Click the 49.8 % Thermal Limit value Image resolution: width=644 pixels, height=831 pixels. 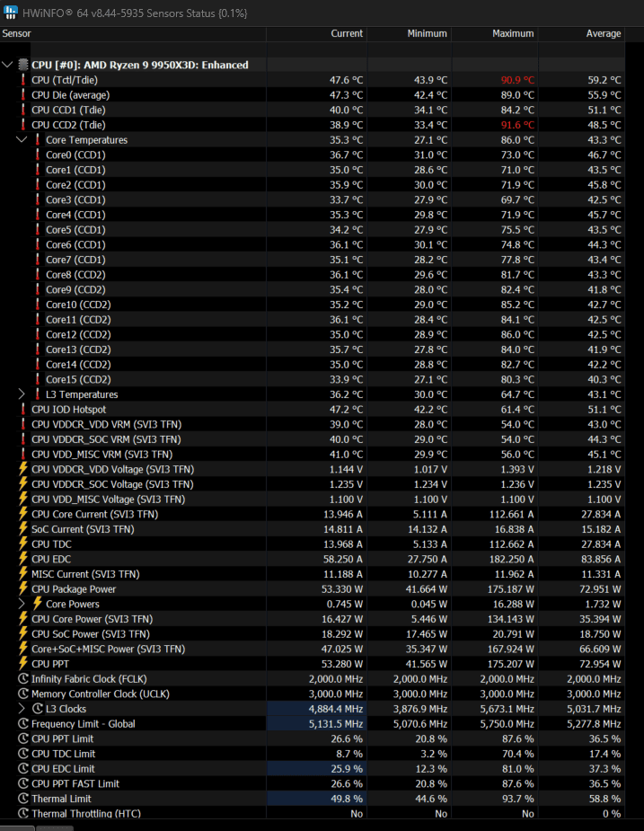click(x=346, y=799)
